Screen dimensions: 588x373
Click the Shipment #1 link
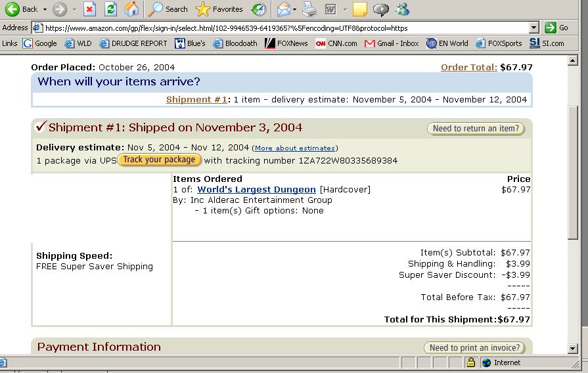(196, 100)
